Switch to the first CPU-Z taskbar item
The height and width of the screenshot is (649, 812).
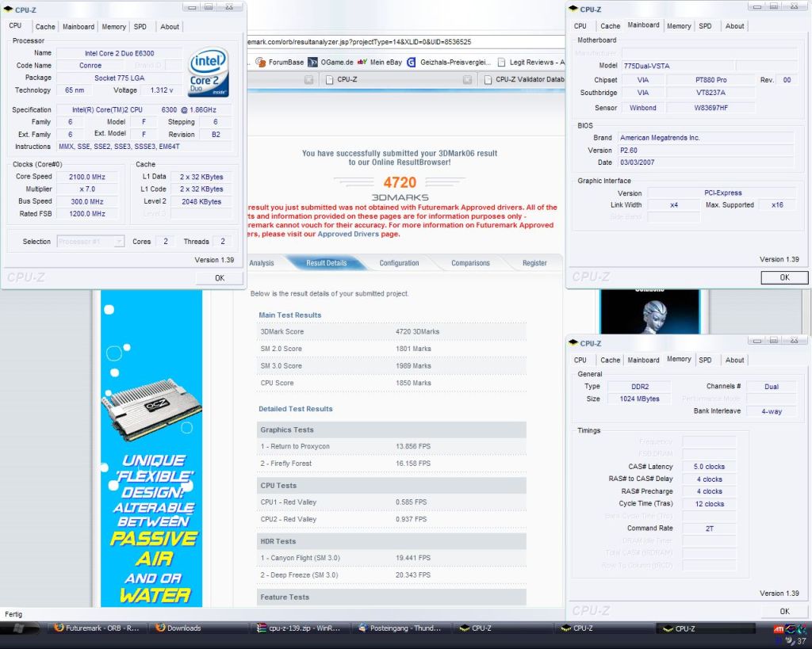point(504,628)
